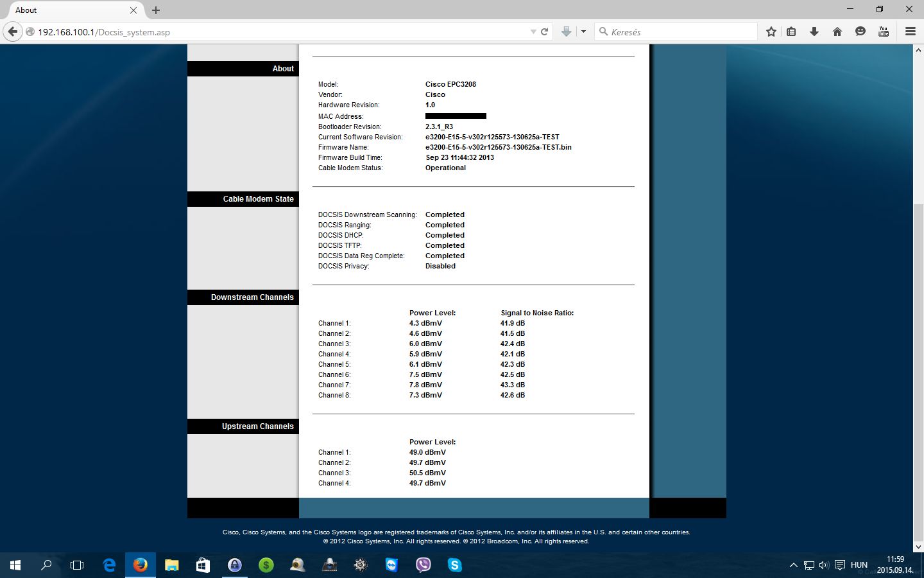Select the Cable Modem Status value Operational
Screen dimensions: 924x578
[x=445, y=168]
